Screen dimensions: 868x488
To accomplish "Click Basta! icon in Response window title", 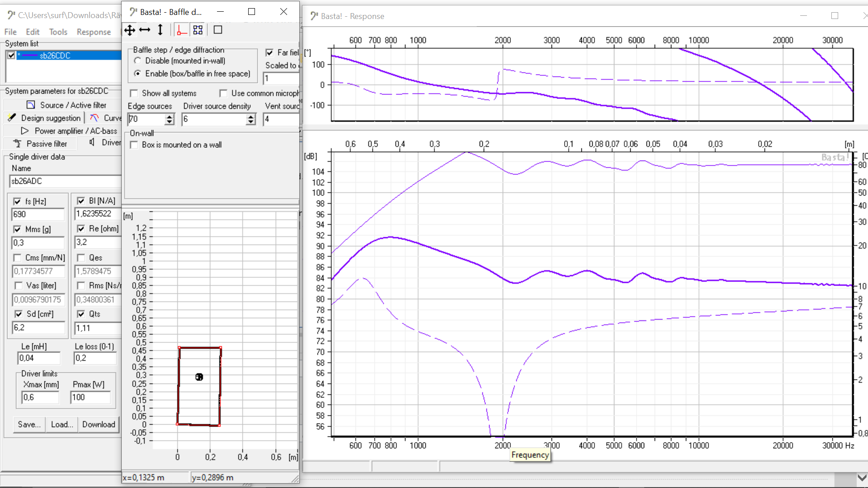I will 314,16.
